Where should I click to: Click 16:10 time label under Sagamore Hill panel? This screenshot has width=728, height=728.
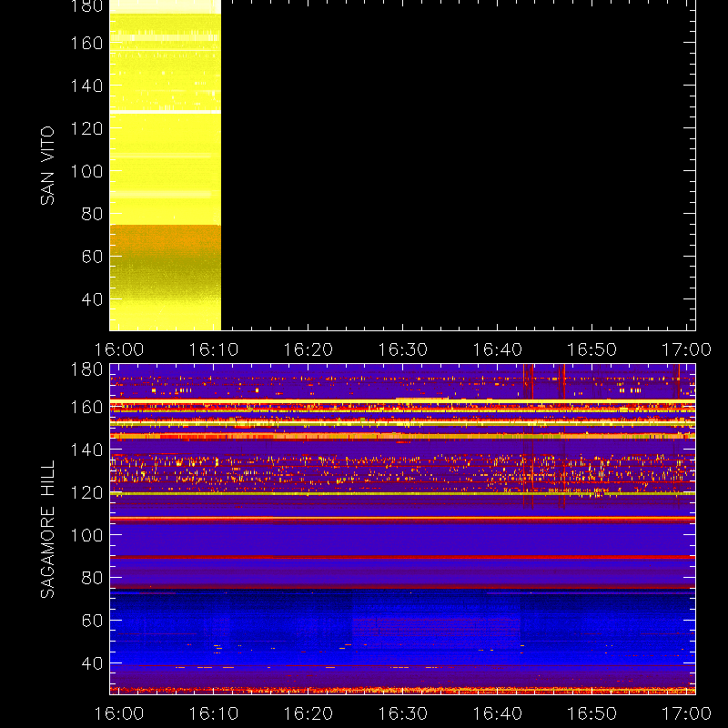pos(214,713)
